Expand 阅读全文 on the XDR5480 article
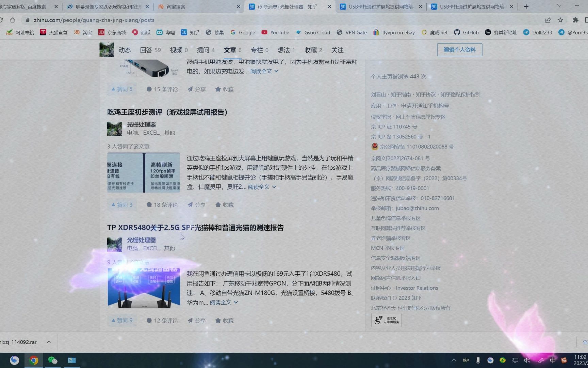 220,302
